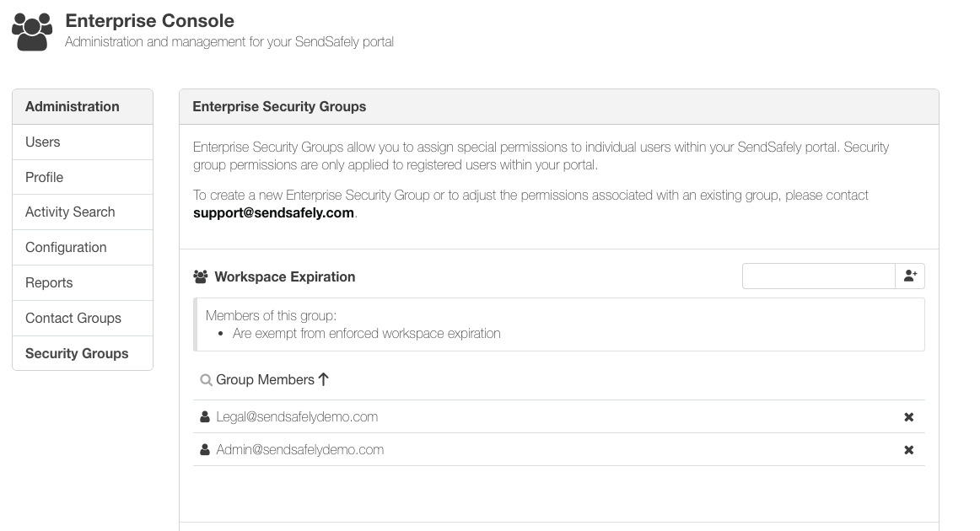This screenshot has height=531, width=980.
Task: Click the search magnifier beside Group Members
Action: (206, 380)
